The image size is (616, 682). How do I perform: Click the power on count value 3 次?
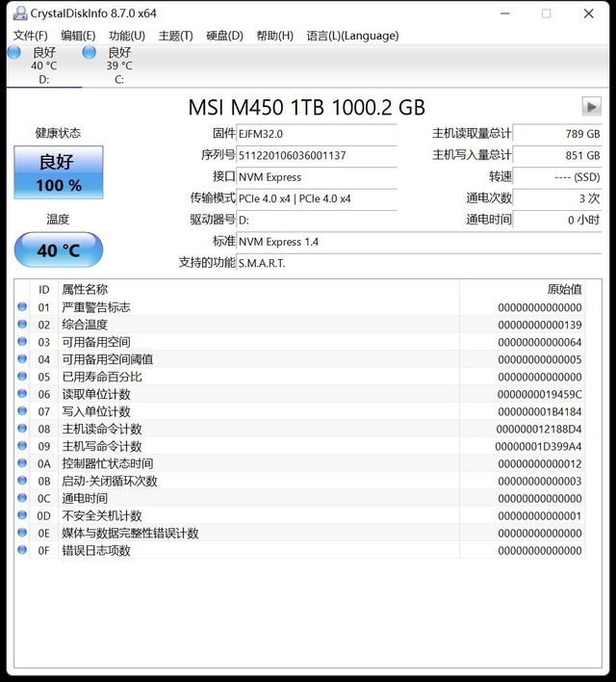pyautogui.click(x=557, y=198)
